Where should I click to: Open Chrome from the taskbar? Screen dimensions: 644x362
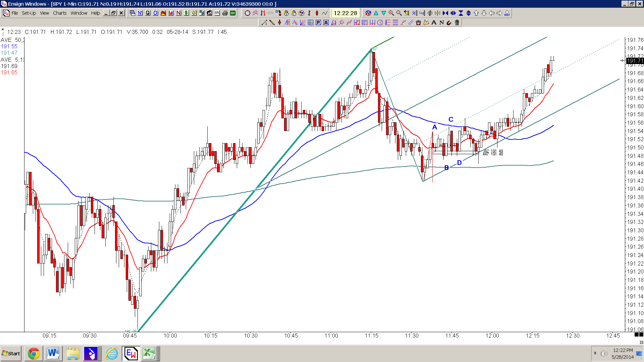point(34,354)
